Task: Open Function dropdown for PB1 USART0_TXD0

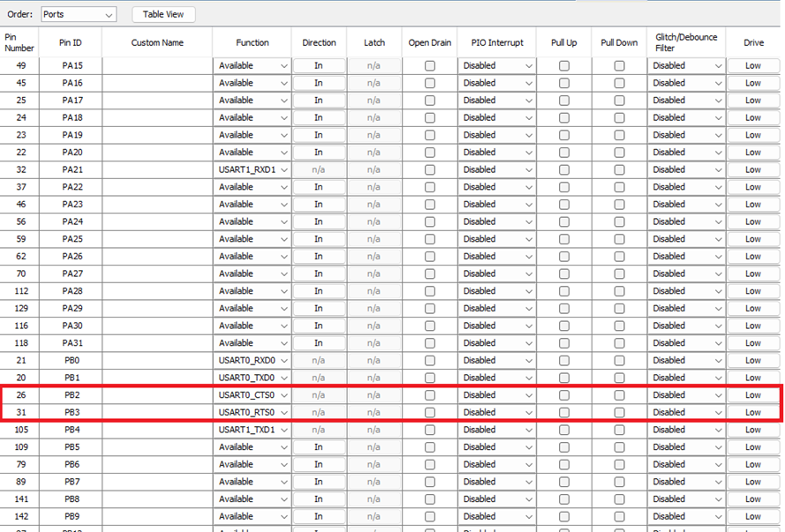Action: pyautogui.click(x=252, y=378)
